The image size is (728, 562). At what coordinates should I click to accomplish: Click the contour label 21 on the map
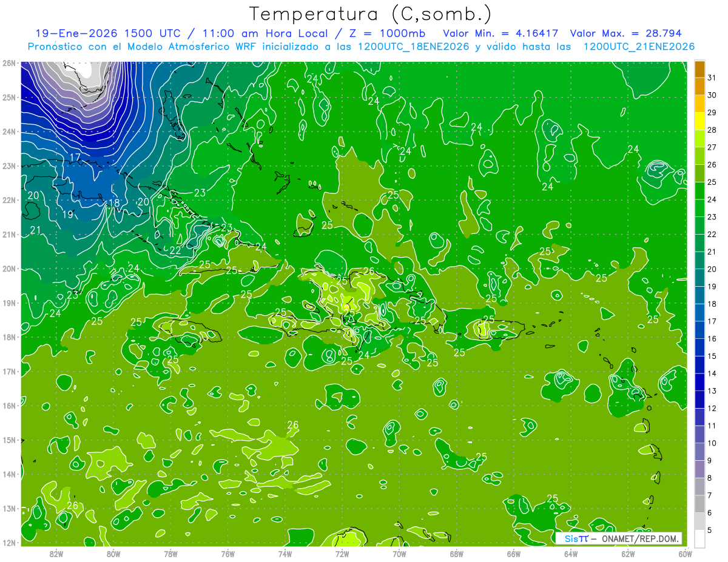click(x=35, y=230)
